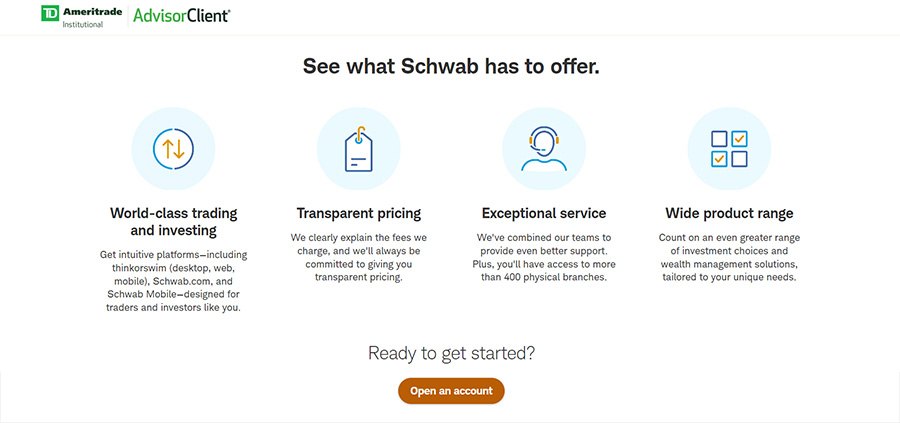This screenshot has height=423, width=900.
Task: Click the fees explanation paragraph
Action: (x=358, y=257)
